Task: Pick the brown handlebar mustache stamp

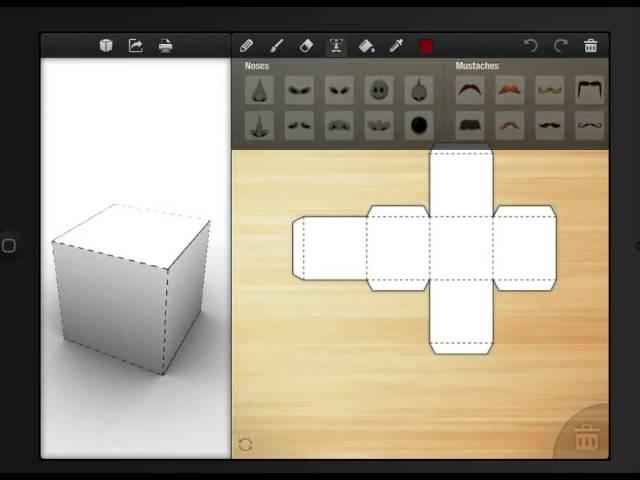Action: [x=470, y=90]
